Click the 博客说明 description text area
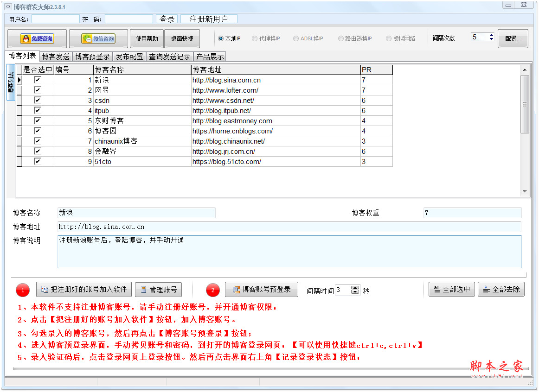Viewport: 539px width, 392px height. (289, 252)
